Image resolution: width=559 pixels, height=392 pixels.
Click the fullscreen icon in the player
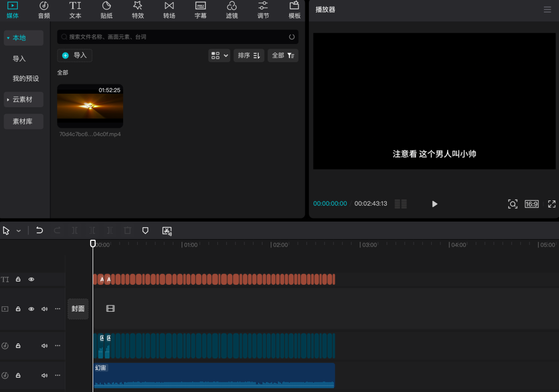tap(552, 204)
